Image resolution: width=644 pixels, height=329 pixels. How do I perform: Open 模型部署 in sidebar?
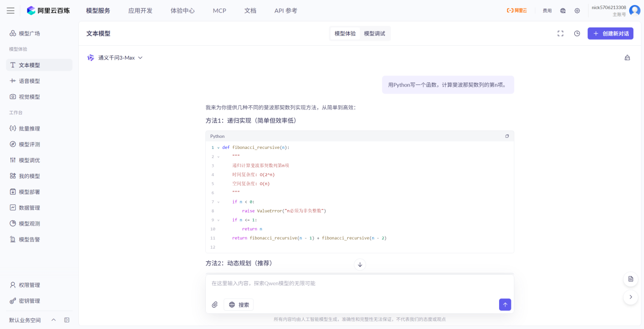[x=39, y=192]
